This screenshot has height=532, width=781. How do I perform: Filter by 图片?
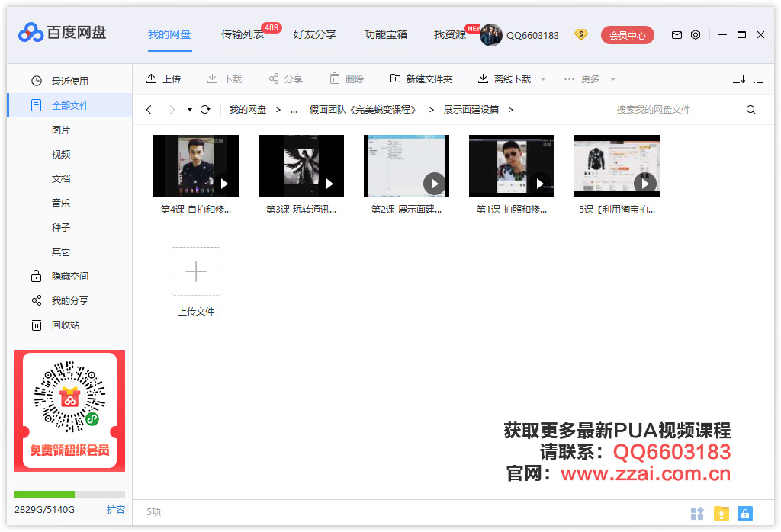(x=61, y=130)
